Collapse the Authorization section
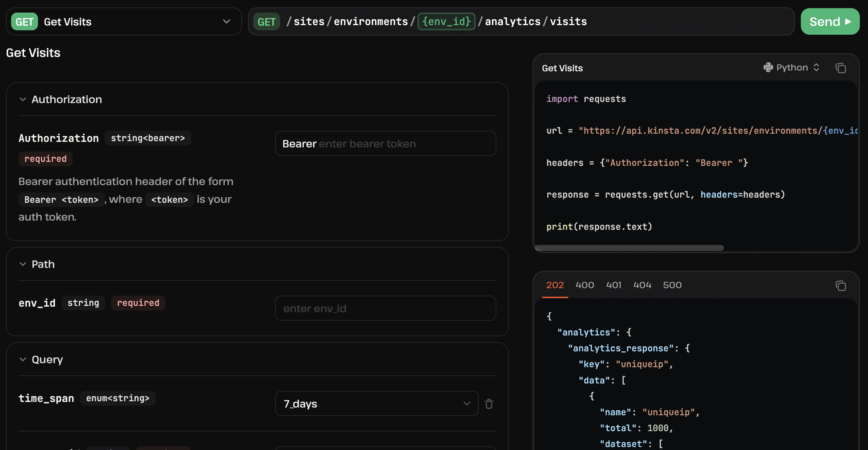868x450 pixels. point(23,99)
